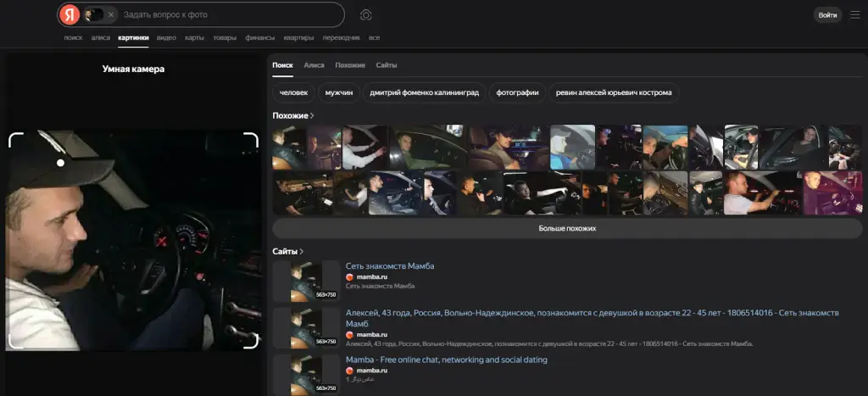This screenshot has width=868, height=396.
Task: Go to the поиск service tab
Action: click(x=73, y=37)
